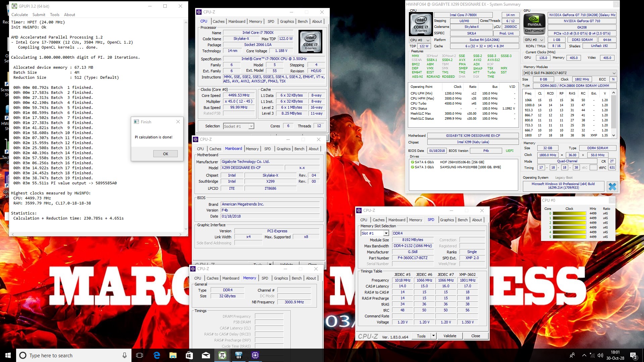Click HWiNFO memory timings scroll down arrow

coord(614,135)
